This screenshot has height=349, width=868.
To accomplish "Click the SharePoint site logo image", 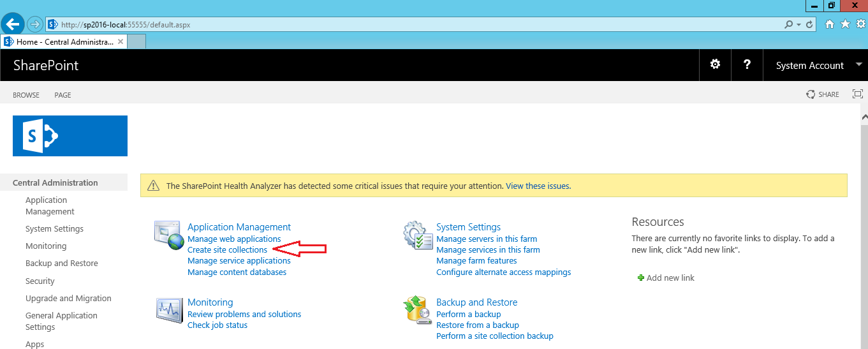I will [70, 136].
